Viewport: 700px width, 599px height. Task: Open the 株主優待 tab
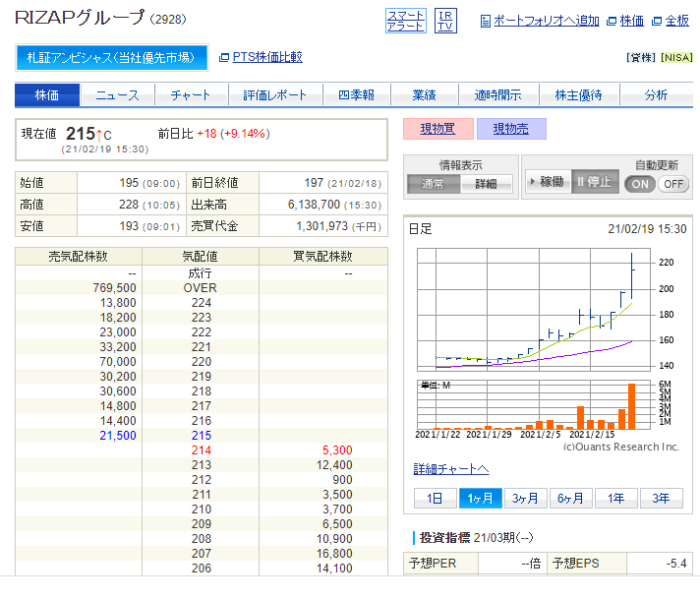(x=579, y=95)
